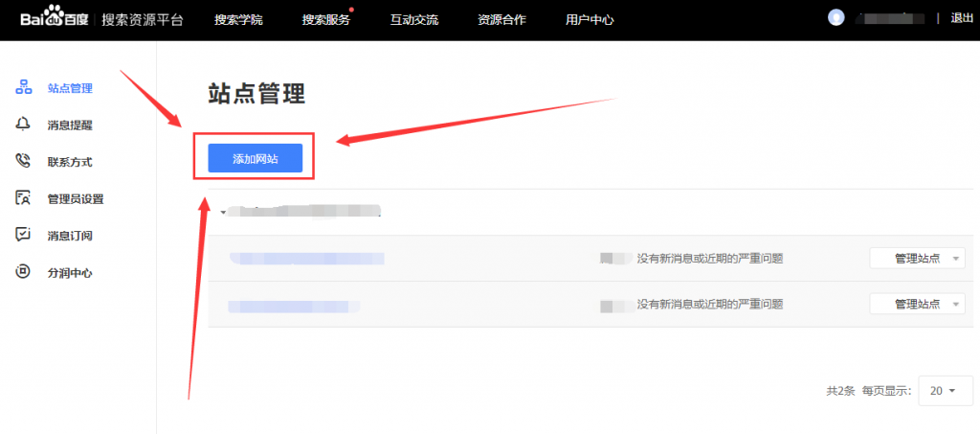Click the phone icon for 联系方式
This screenshot has height=434, width=980.
(23, 161)
